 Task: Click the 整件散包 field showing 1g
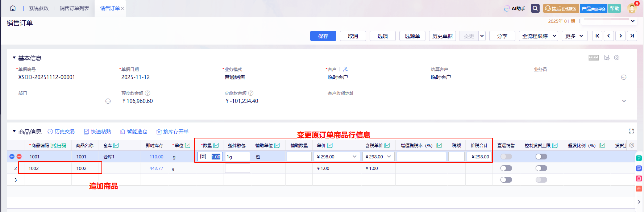237,157
